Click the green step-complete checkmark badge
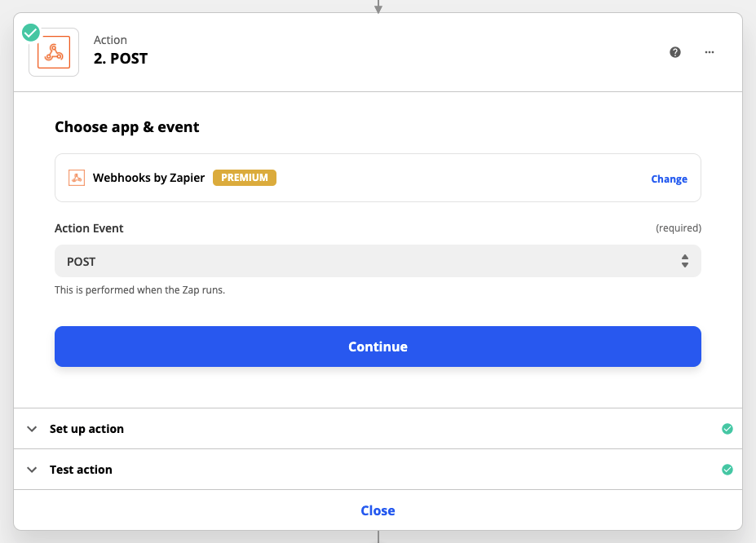Viewport: 756px width, 543px height. [x=31, y=33]
